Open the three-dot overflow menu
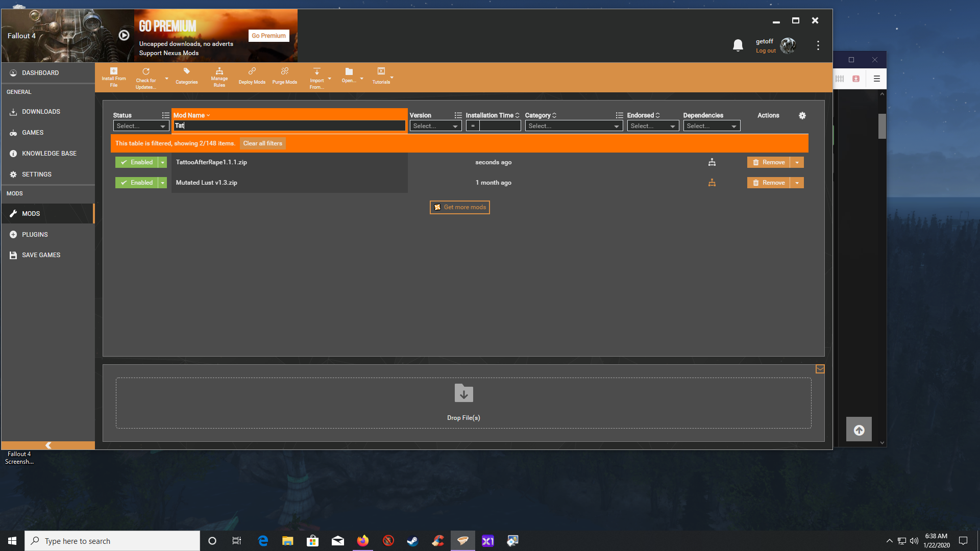This screenshot has height=551, width=980. 818,45
